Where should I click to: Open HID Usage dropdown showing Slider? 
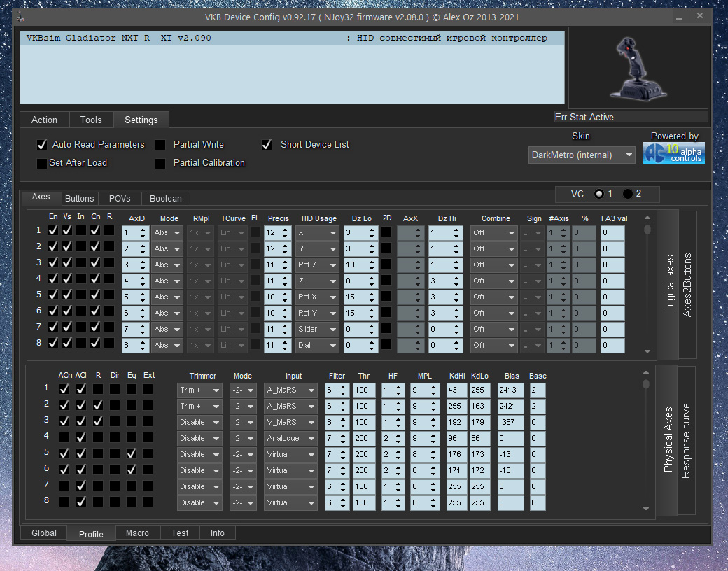pyautogui.click(x=316, y=329)
